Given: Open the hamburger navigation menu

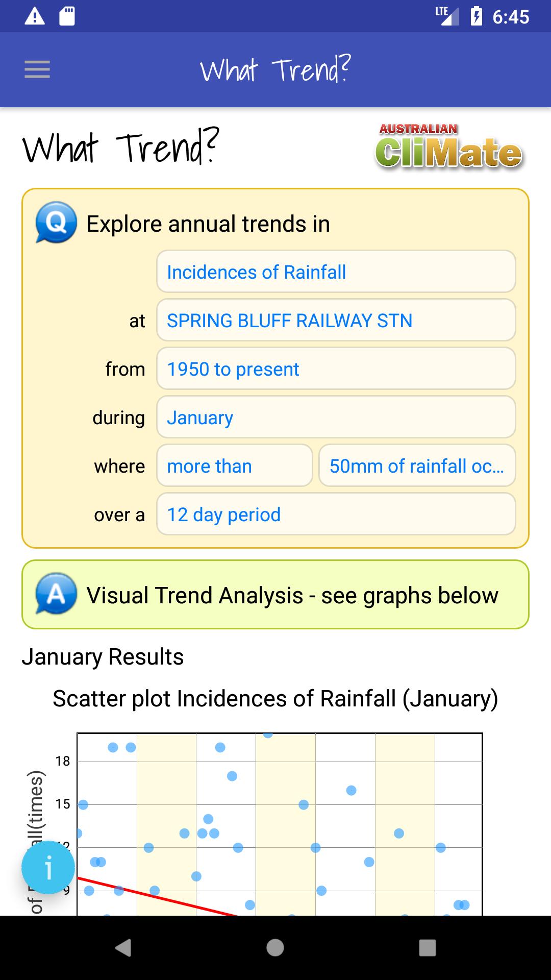Looking at the screenshot, I should pyautogui.click(x=37, y=69).
